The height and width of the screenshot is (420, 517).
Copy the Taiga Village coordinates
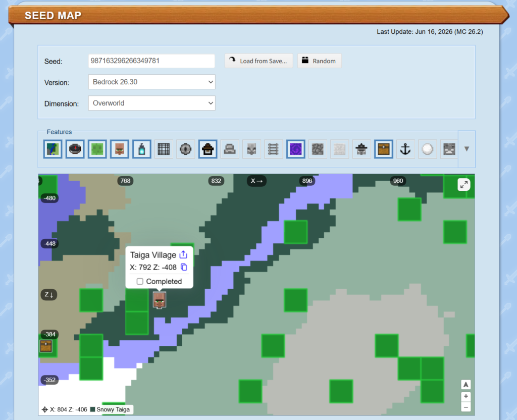pos(184,267)
